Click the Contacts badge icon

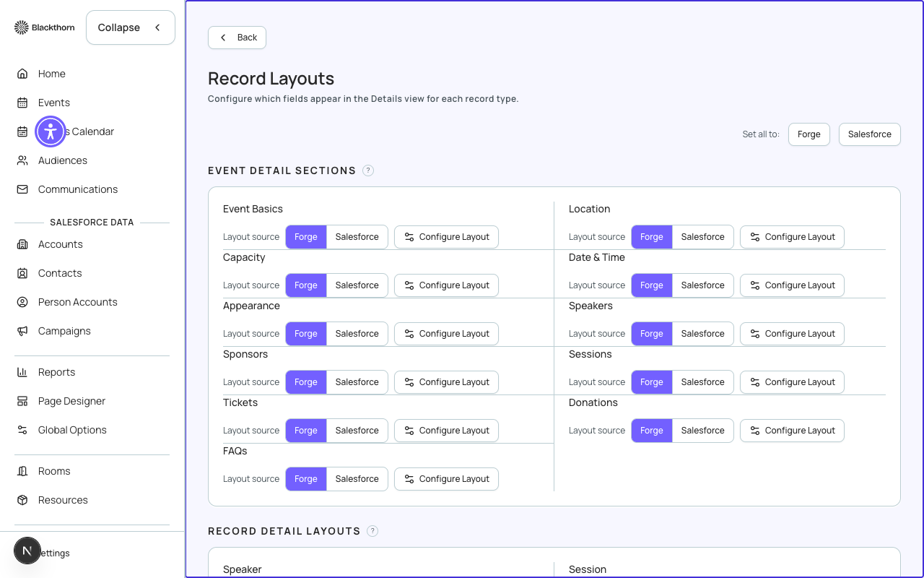[x=22, y=273]
